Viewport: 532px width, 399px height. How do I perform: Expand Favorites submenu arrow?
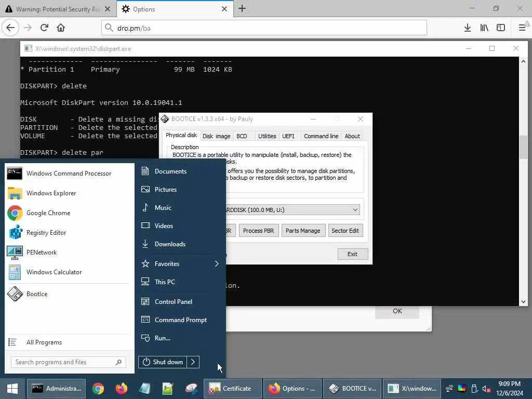(x=217, y=263)
